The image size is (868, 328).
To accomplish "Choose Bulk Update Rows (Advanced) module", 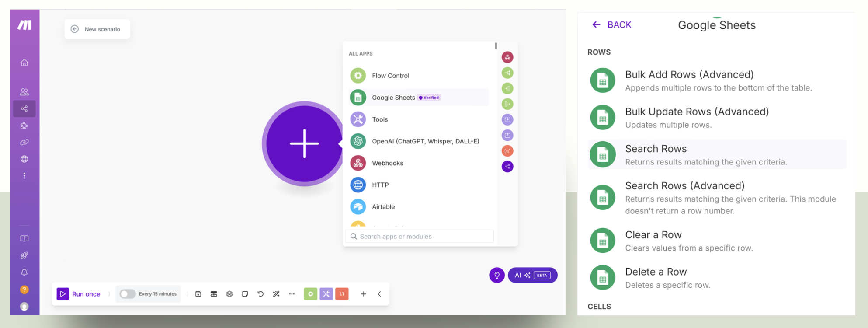I will pyautogui.click(x=717, y=118).
